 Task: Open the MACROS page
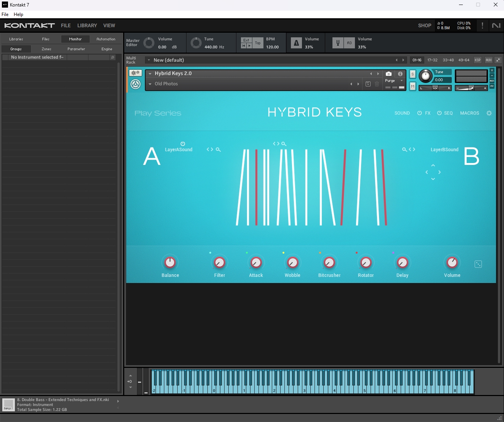coord(469,113)
